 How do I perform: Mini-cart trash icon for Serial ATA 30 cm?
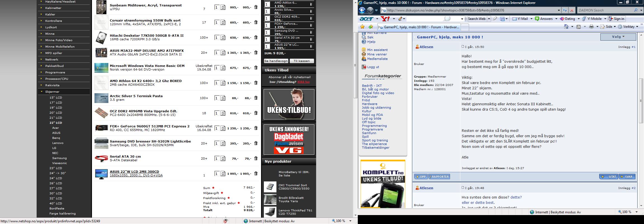coord(311,39)
